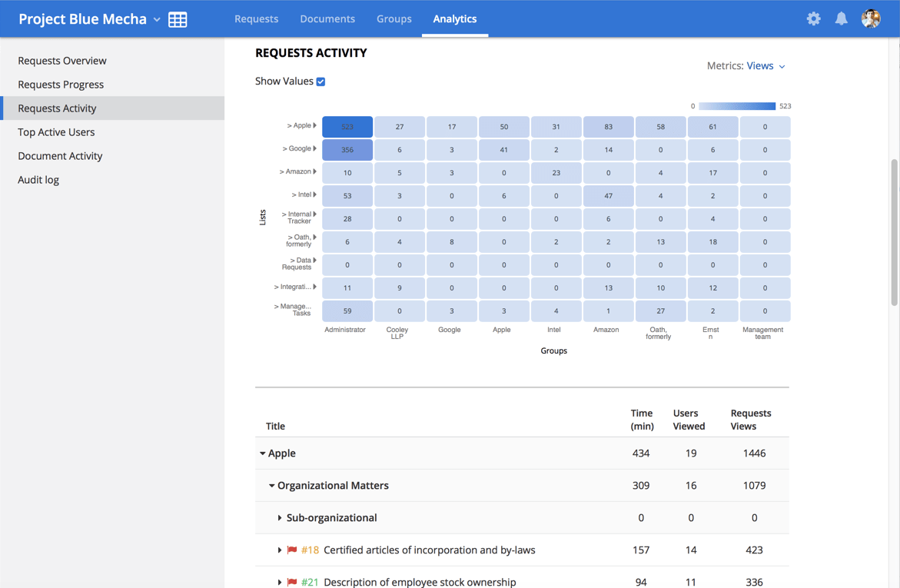The image size is (900, 588).
Task: Toggle the Show Values checkbox
Action: 321,81
